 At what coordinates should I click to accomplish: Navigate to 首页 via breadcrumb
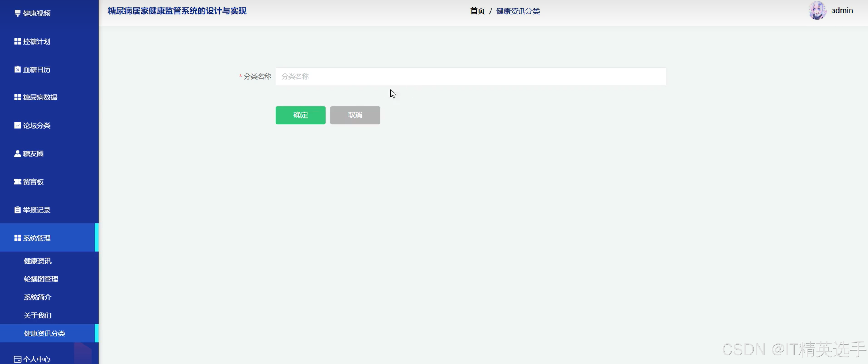coord(477,11)
